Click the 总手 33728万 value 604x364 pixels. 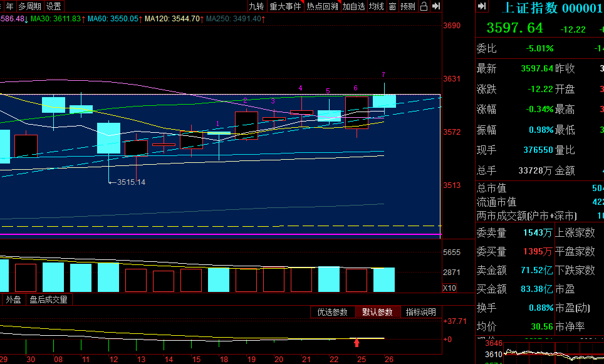[535, 170]
